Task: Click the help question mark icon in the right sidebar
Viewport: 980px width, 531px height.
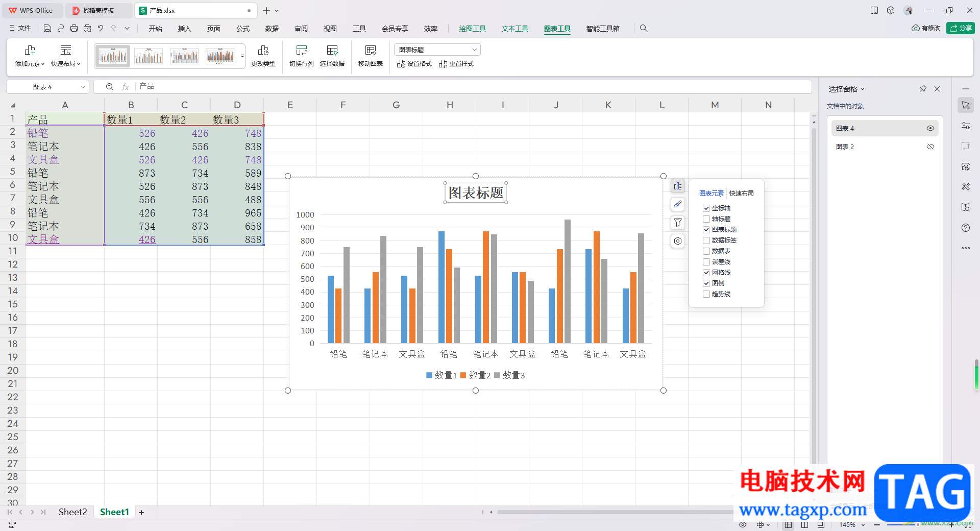Action: (965, 228)
